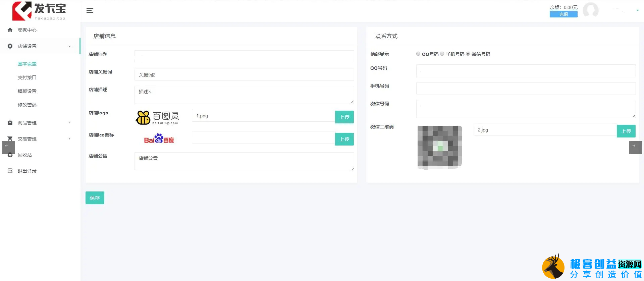This screenshot has height=281, width=644.
Task: Click the cart icon for 交易管理
Action: (x=10, y=138)
